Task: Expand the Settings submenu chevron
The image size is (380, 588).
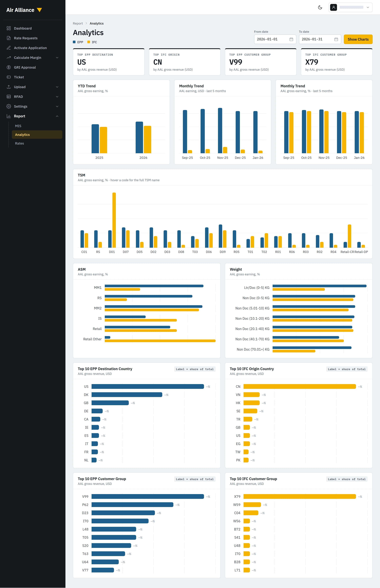Action: [x=57, y=106]
